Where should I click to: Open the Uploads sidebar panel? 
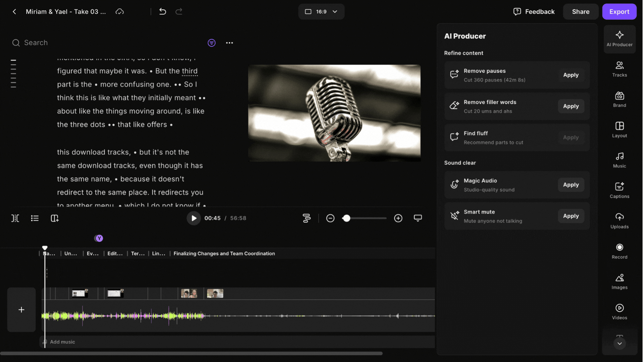pos(620,221)
